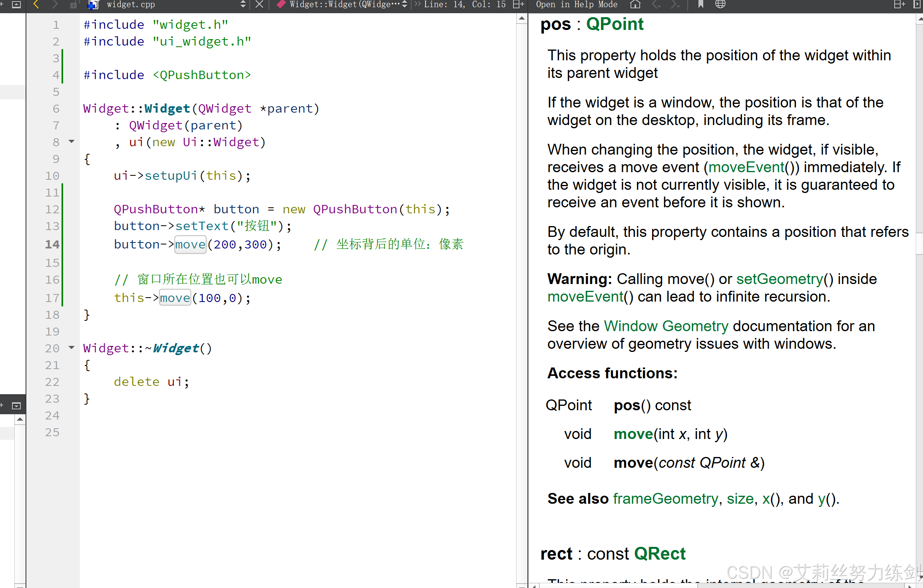The image size is (923, 588).
Task: Add a bookmark in help pane
Action: coord(700,4)
